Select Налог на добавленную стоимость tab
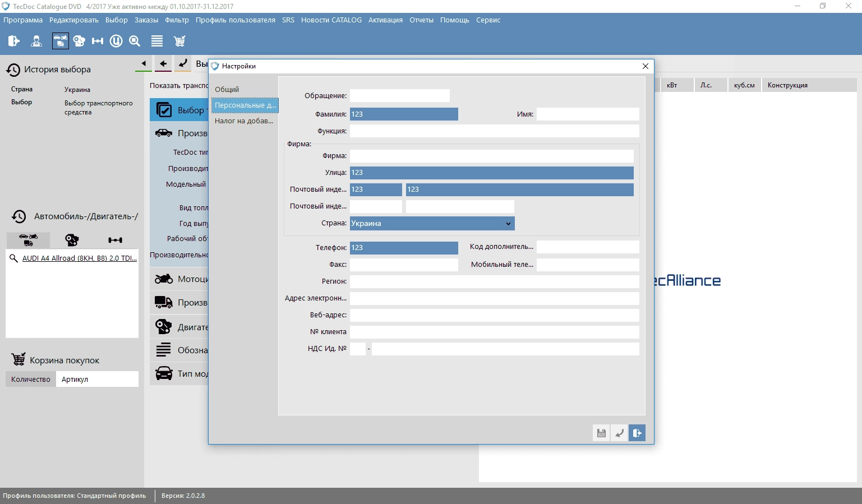 pos(245,121)
